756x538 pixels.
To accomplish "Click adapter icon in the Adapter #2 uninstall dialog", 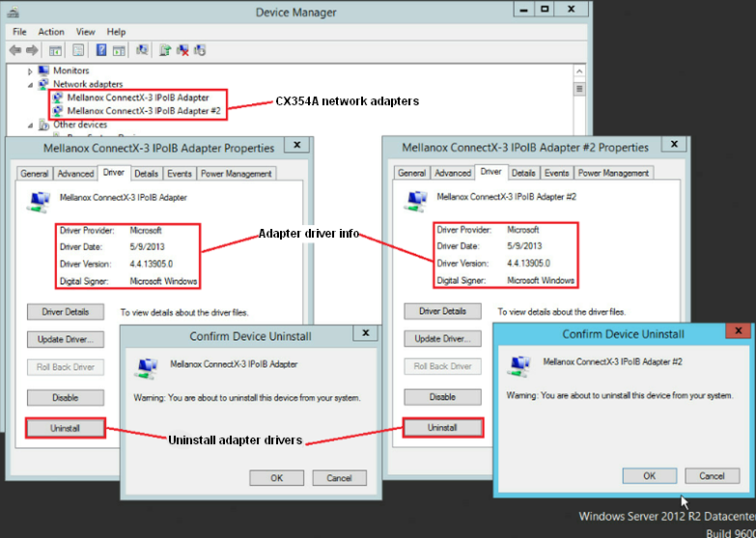I will [519, 365].
